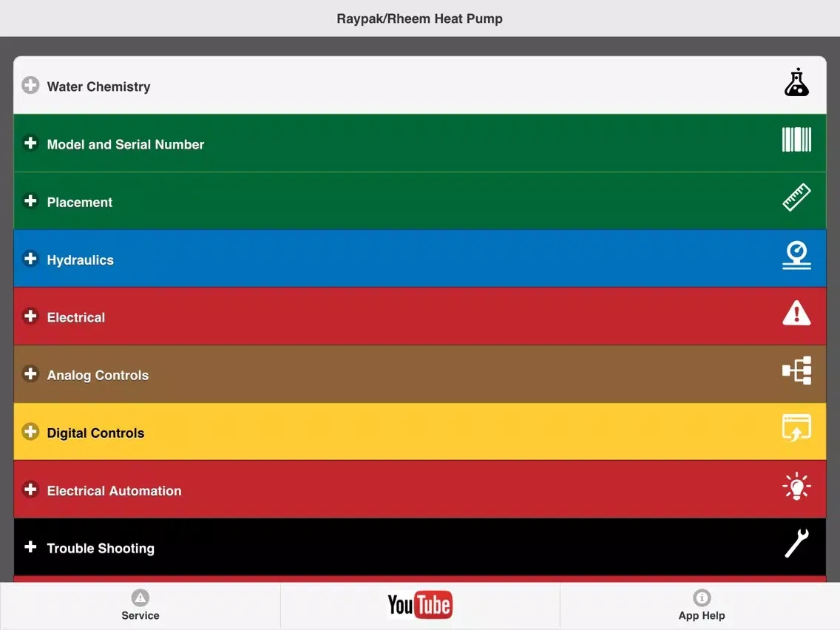The image size is (840, 630).
Task: Expand the Placement section plus button
Action: [x=30, y=201]
